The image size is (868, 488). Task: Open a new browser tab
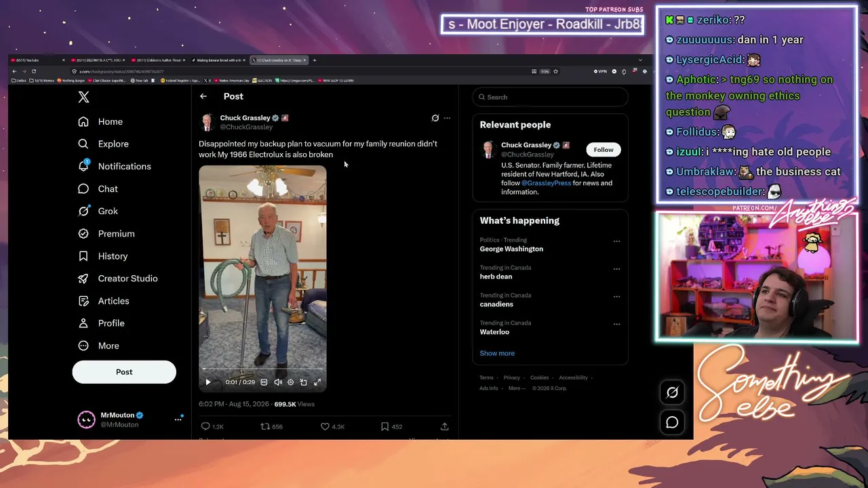coord(315,60)
